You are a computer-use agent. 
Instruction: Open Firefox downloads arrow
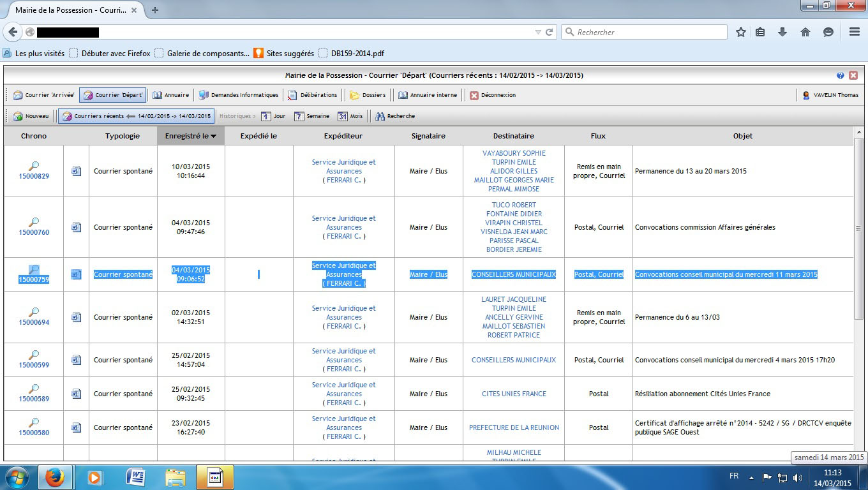[x=782, y=32]
